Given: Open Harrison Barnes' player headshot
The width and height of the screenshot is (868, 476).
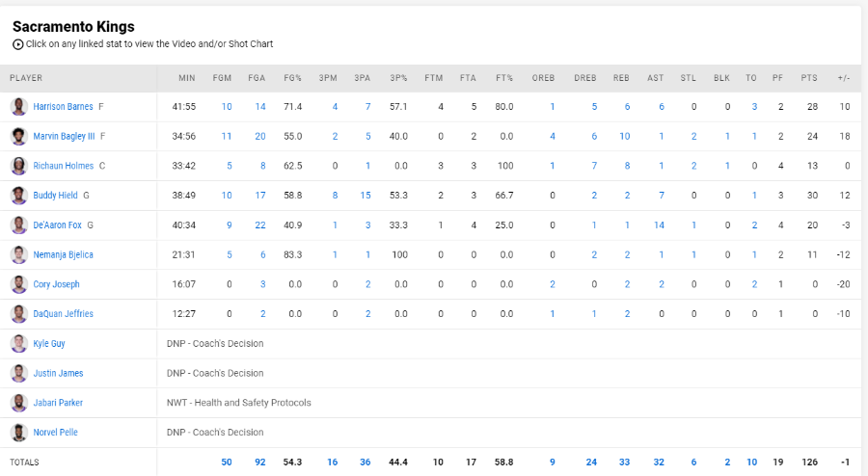Looking at the screenshot, I should point(19,107).
